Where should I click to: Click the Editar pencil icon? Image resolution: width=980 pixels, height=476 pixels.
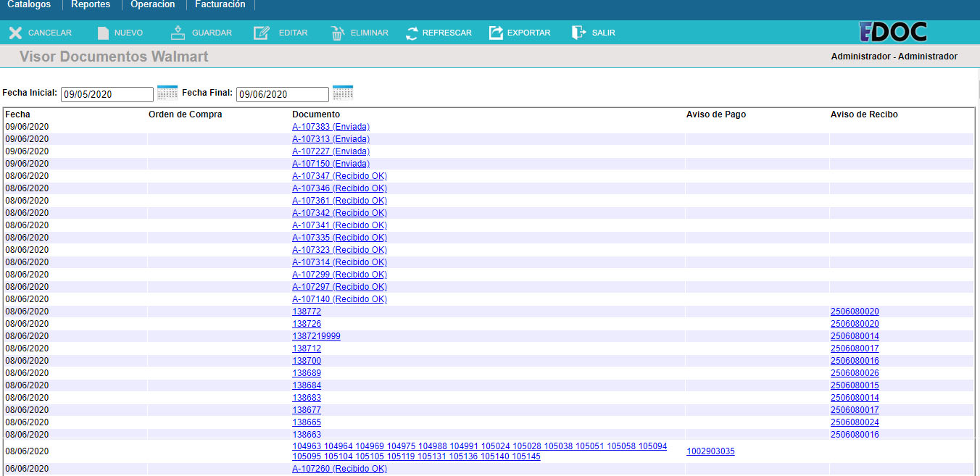[262, 33]
